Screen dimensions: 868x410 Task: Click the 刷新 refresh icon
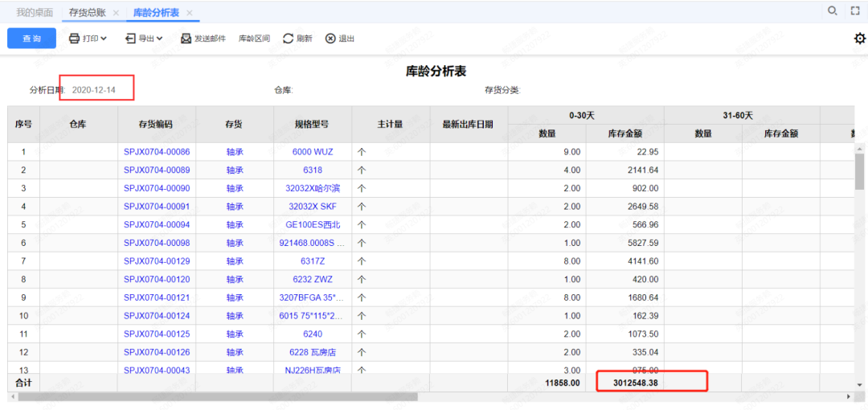point(289,39)
